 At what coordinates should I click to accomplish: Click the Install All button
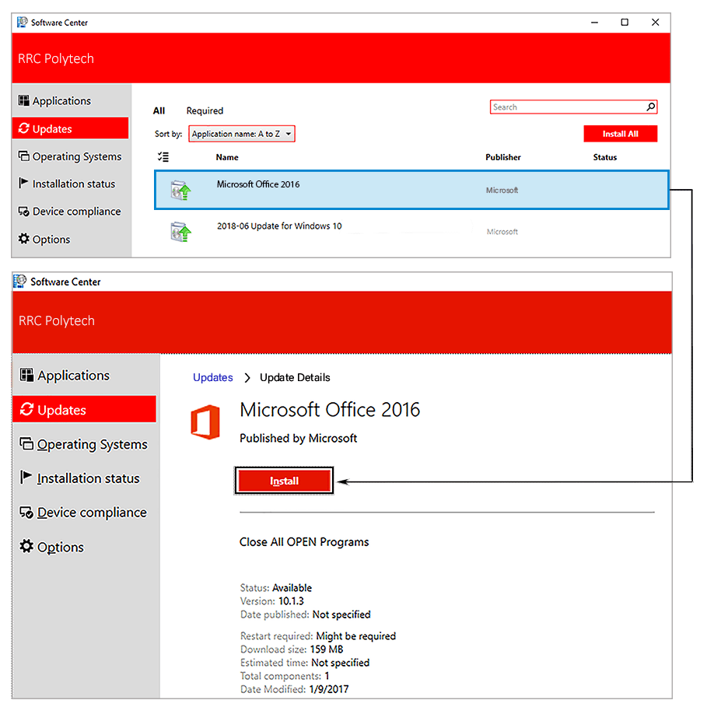coord(621,134)
